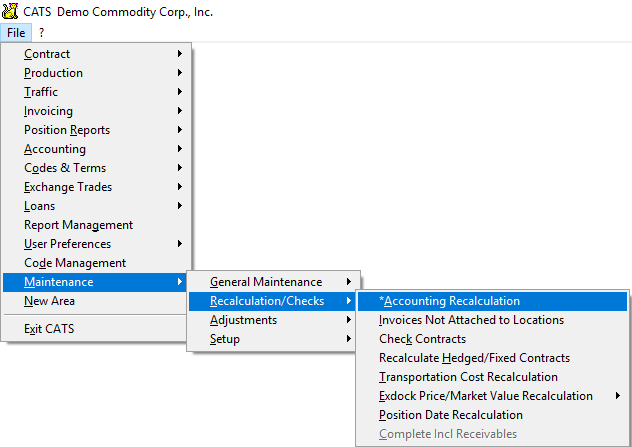Select Recalculation/Checks entry
Viewport: 632px width, 447px height.
[x=273, y=301]
